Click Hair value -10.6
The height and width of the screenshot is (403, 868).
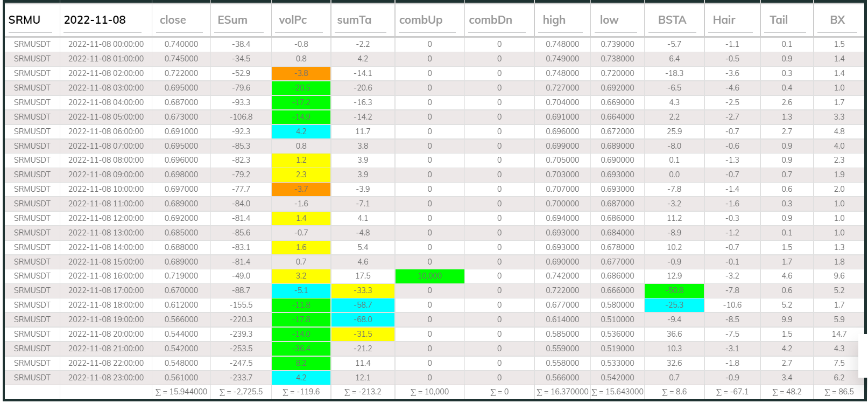pyautogui.click(x=732, y=305)
